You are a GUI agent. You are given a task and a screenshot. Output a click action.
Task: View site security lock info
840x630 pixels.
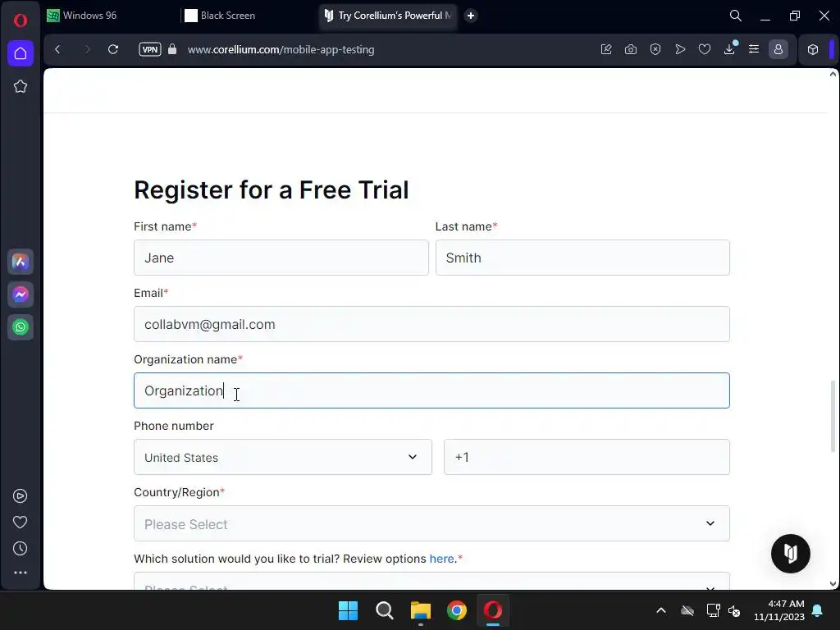point(172,49)
